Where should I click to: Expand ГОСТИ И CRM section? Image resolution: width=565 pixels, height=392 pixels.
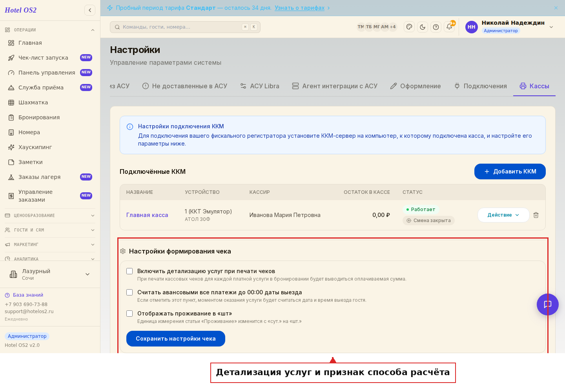coord(50,230)
